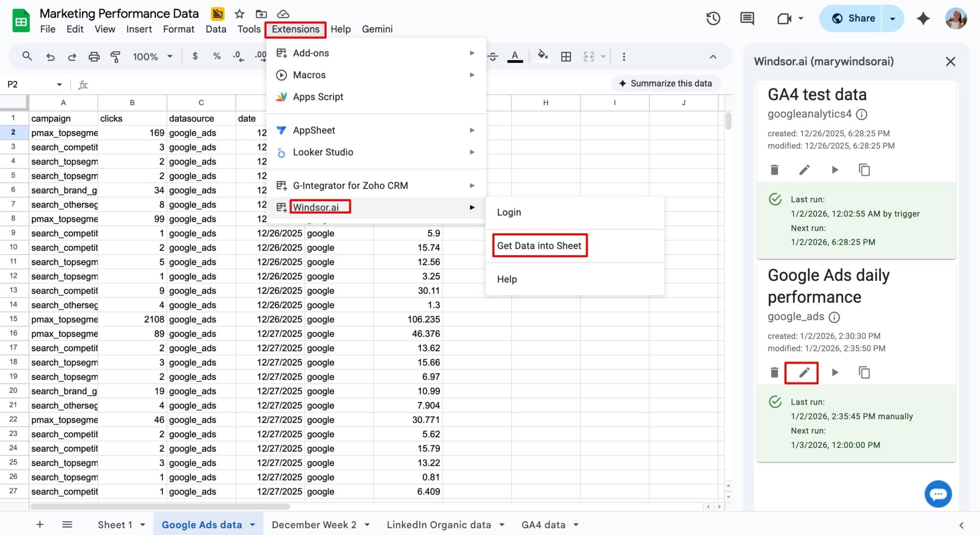Show info for googleanalytics4 connector

click(862, 115)
